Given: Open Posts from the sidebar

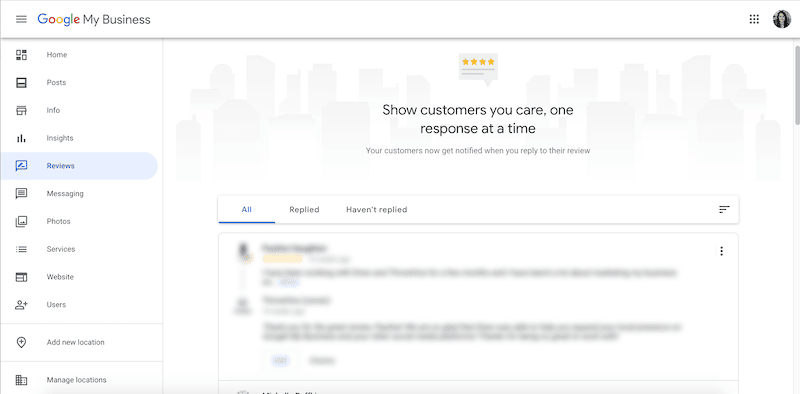Looking at the screenshot, I should [x=56, y=83].
